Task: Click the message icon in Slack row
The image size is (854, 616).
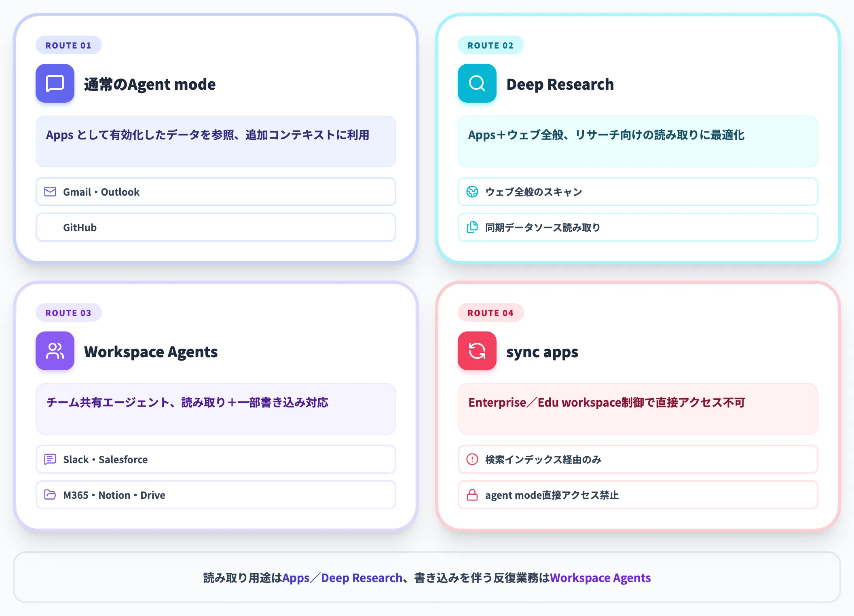Action: click(50, 459)
